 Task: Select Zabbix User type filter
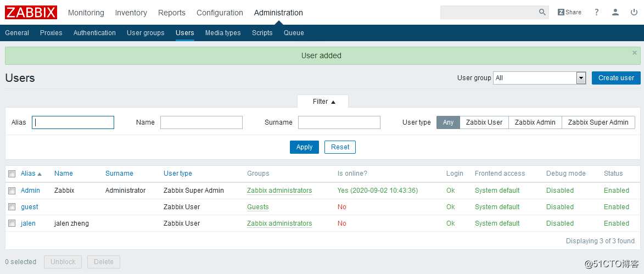[x=484, y=122]
